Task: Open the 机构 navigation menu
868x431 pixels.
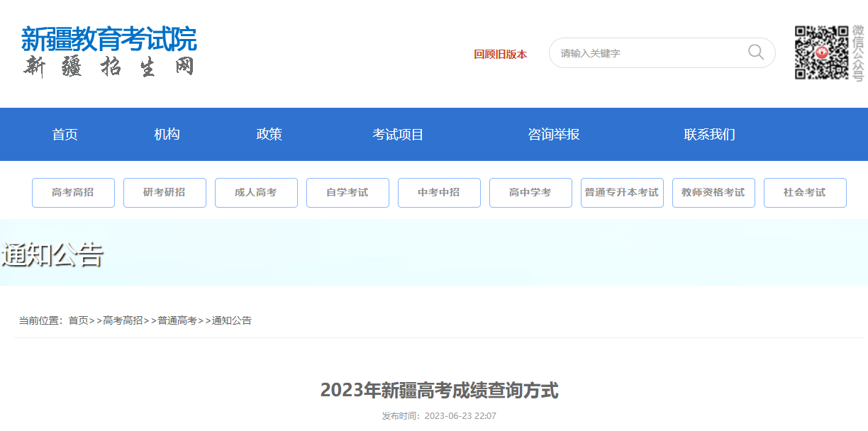Action: click(x=167, y=135)
